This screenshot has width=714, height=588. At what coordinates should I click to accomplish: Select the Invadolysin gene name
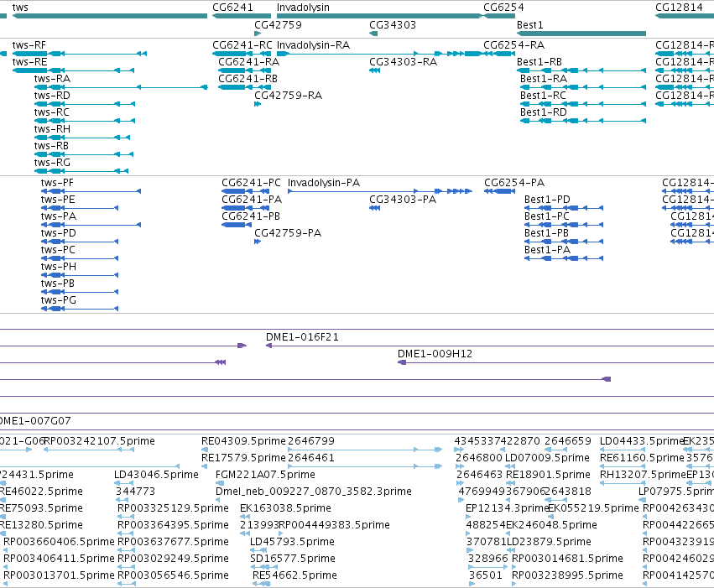tap(303, 8)
